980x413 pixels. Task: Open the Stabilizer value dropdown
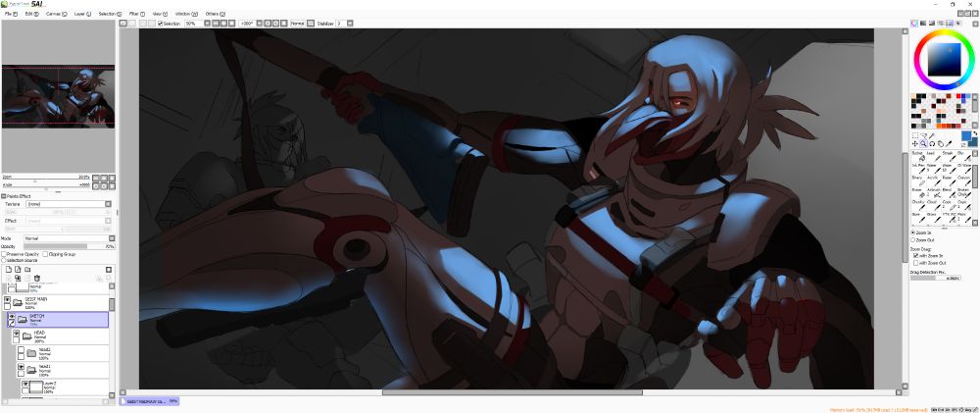tap(350, 24)
